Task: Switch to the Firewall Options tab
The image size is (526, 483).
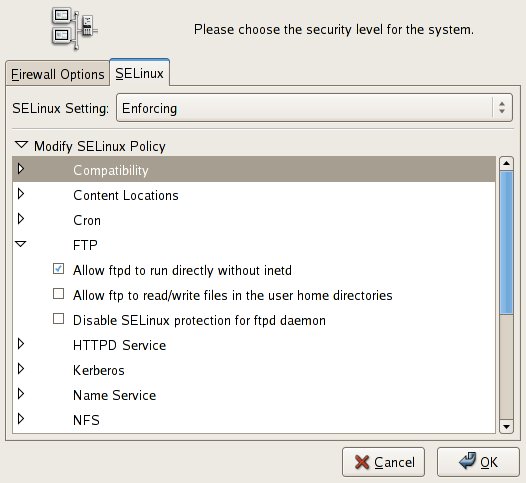Action: coord(58,74)
